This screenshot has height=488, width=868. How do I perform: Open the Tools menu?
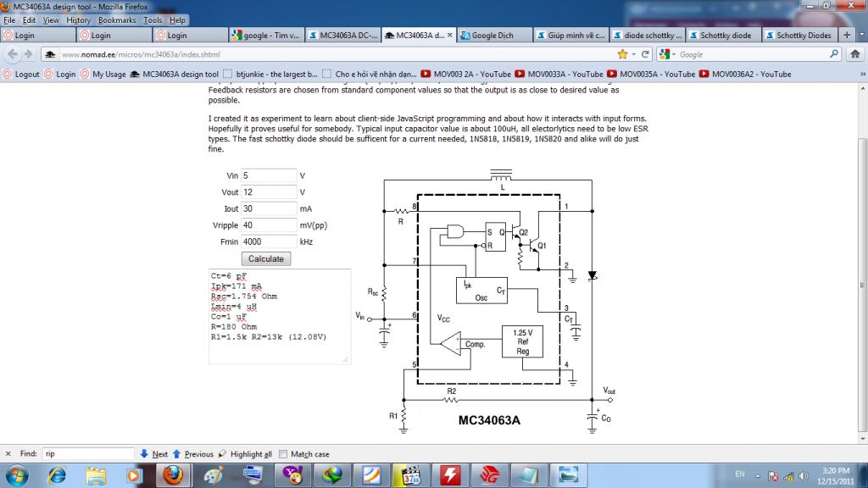[153, 20]
